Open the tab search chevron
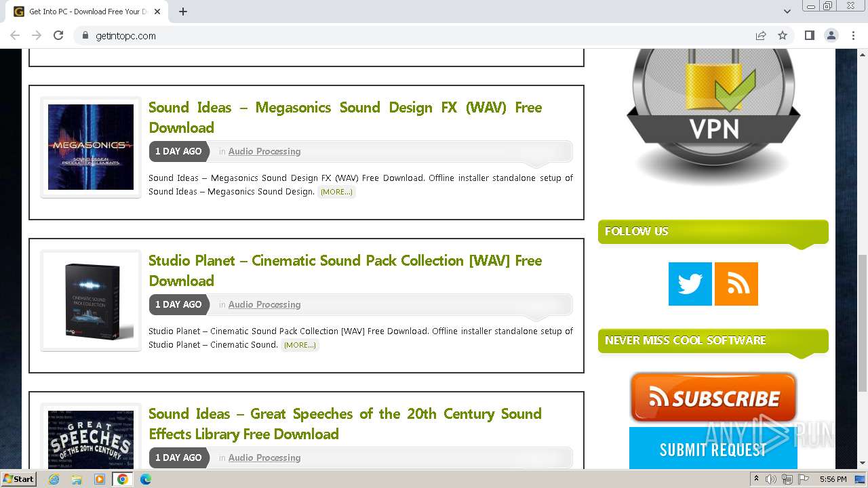 click(787, 12)
